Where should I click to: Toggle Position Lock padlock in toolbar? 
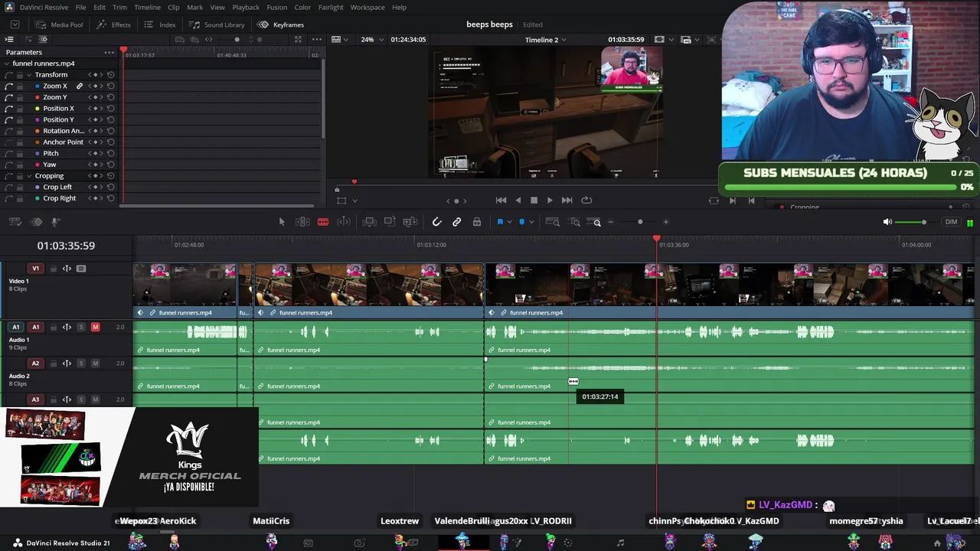pyautogui.click(x=477, y=222)
